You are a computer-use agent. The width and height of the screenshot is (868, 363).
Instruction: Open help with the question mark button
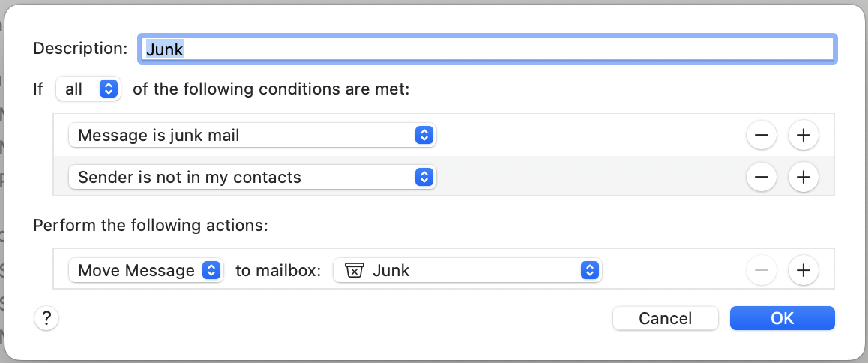point(46,318)
